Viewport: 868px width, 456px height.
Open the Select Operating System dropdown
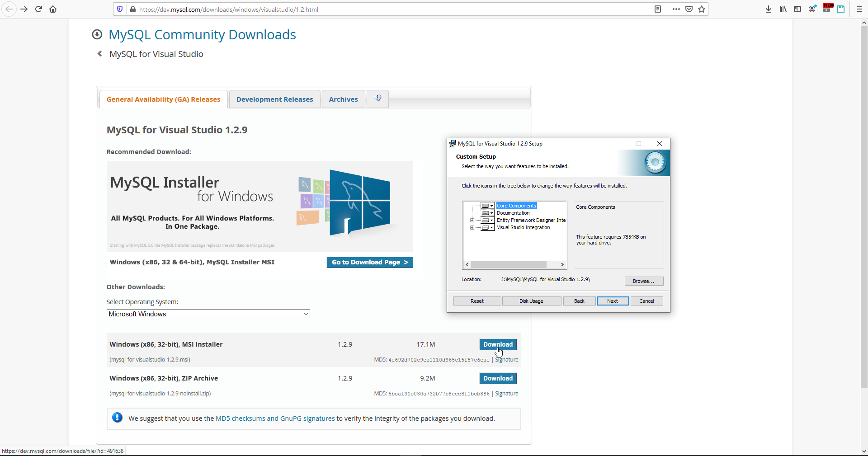[x=208, y=314]
